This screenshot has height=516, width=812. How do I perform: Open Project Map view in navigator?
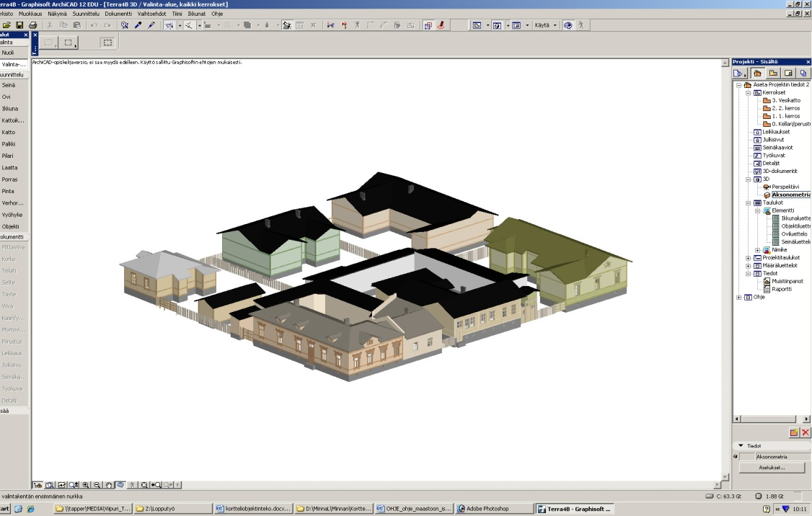click(x=758, y=73)
